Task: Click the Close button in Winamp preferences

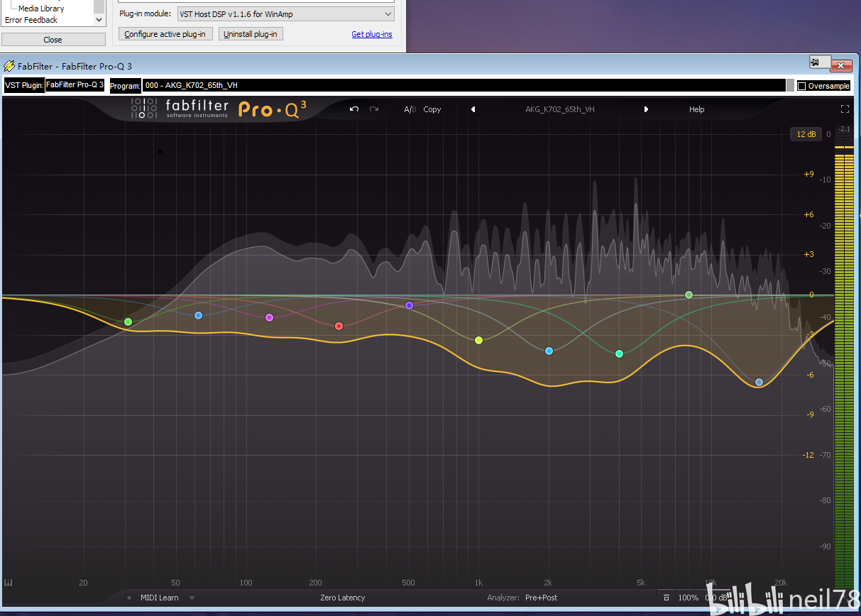Action: 53,40
